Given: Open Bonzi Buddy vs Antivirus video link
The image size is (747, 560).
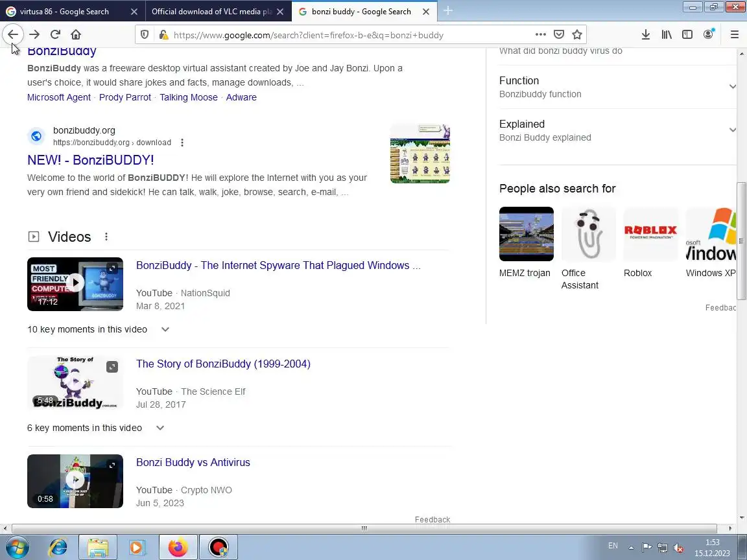Looking at the screenshot, I should [x=193, y=462].
